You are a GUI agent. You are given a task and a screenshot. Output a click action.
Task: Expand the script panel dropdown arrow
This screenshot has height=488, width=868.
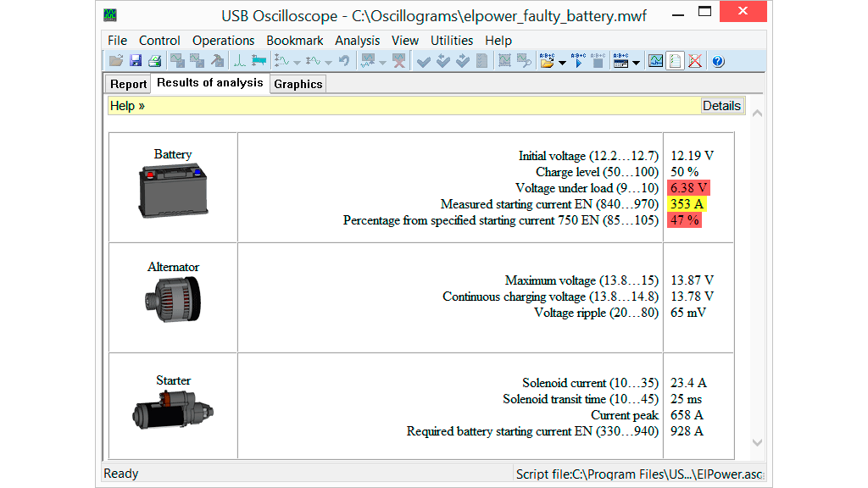point(636,63)
